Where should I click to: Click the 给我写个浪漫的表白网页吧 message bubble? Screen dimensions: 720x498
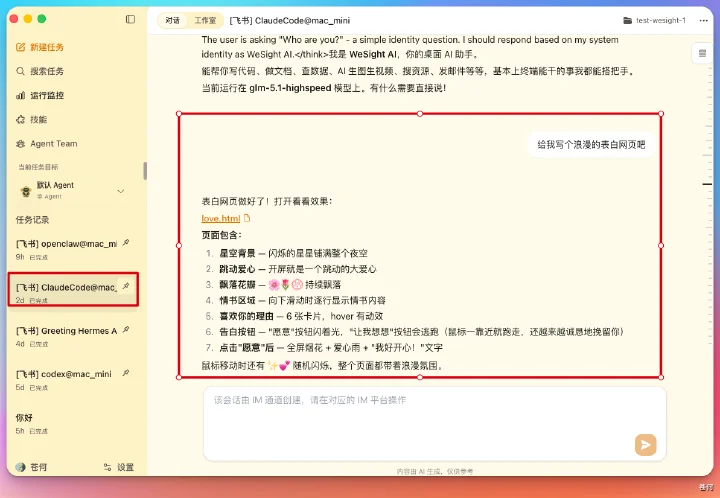[591, 145]
